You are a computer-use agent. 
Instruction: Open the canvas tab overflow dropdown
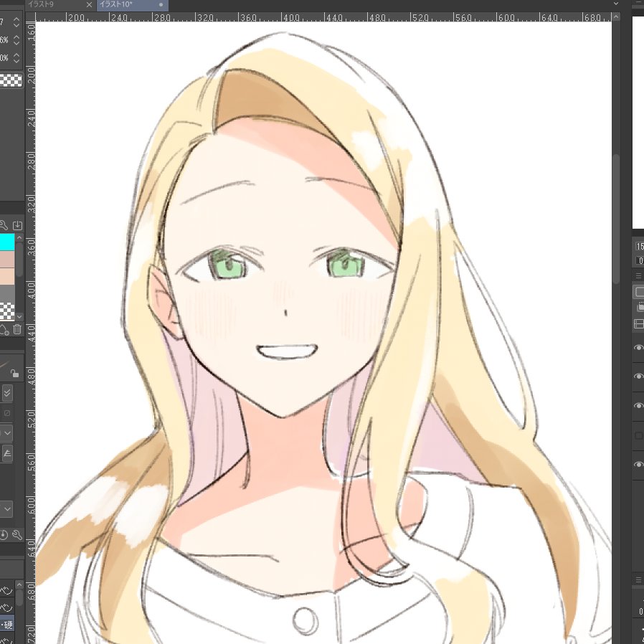pyautogui.click(x=615, y=4)
